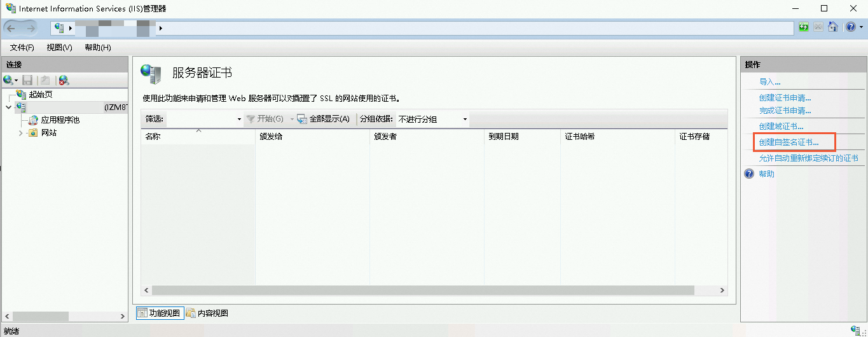Sort by 证书存储 column header
868x337 pixels.
(x=701, y=137)
